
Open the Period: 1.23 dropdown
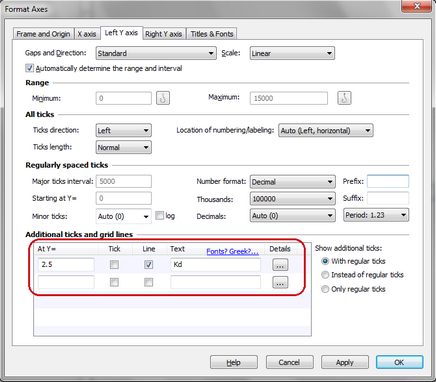point(376,215)
